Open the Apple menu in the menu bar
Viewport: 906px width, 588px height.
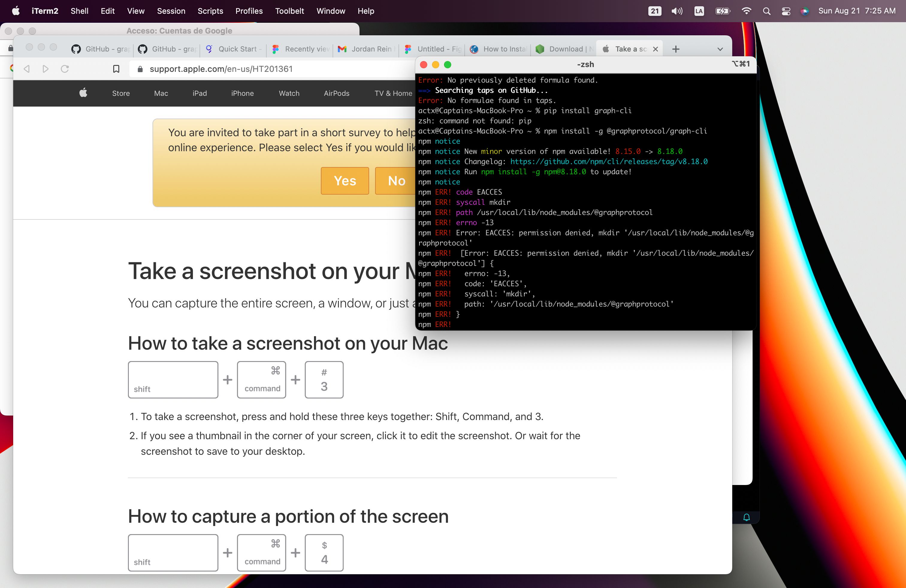coord(16,11)
